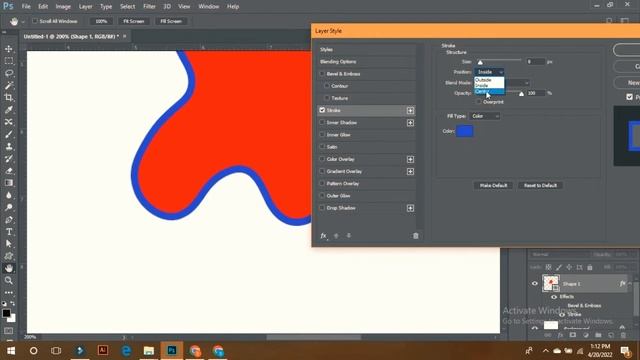Viewport: 640px width, 360px height.
Task: Click the Make Default button
Action: point(493,185)
